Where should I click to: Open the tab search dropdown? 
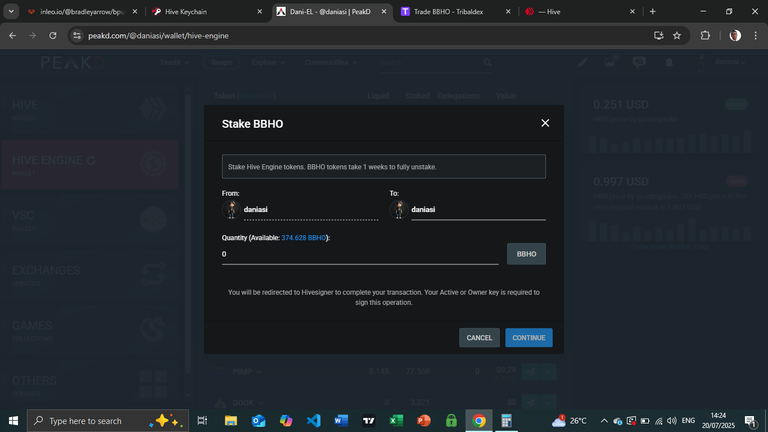click(x=11, y=11)
